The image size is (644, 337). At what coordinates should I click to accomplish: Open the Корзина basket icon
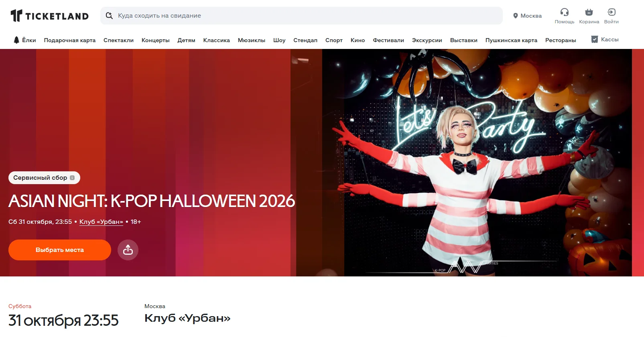[x=589, y=12]
